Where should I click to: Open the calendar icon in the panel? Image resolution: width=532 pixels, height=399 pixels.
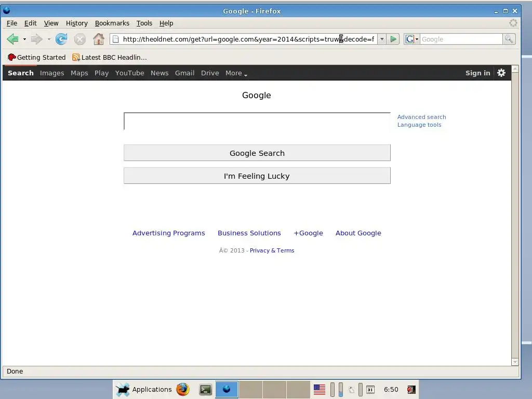pyautogui.click(x=370, y=390)
